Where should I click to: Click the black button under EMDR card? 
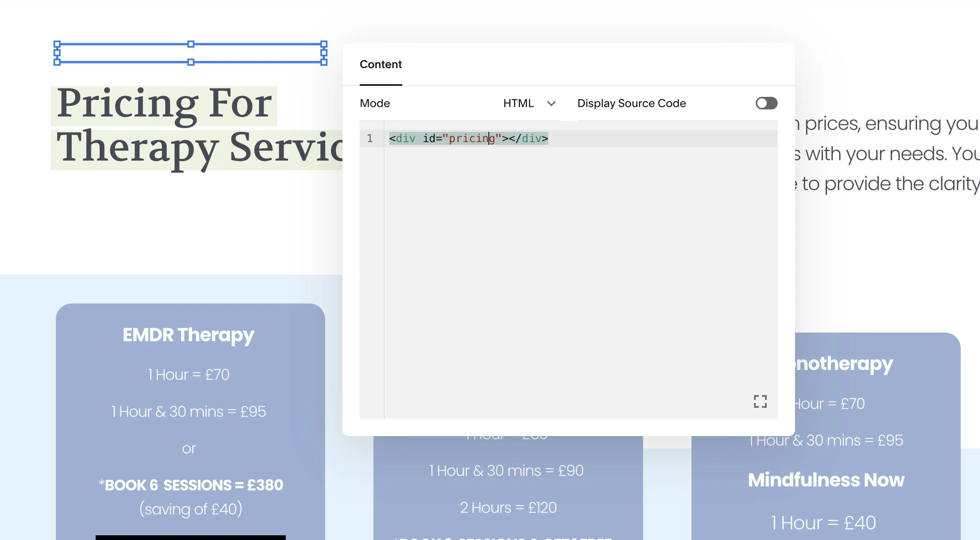[190, 537]
